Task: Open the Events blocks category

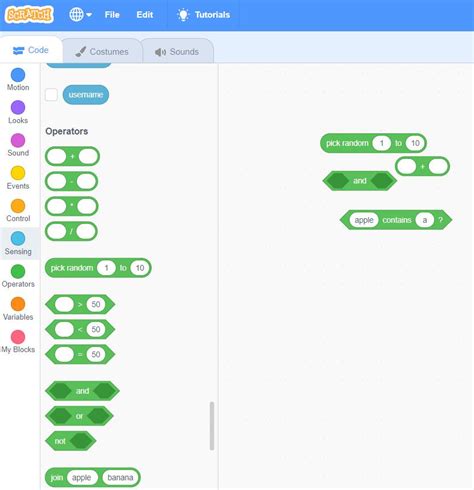Action: [18, 178]
